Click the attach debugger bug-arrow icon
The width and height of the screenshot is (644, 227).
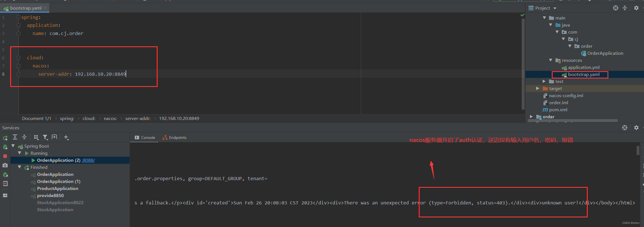pos(5,174)
